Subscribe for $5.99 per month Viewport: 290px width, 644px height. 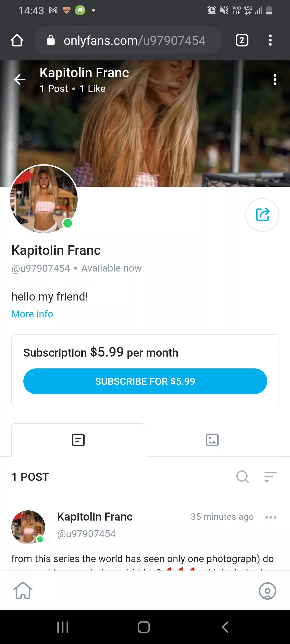[145, 381]
